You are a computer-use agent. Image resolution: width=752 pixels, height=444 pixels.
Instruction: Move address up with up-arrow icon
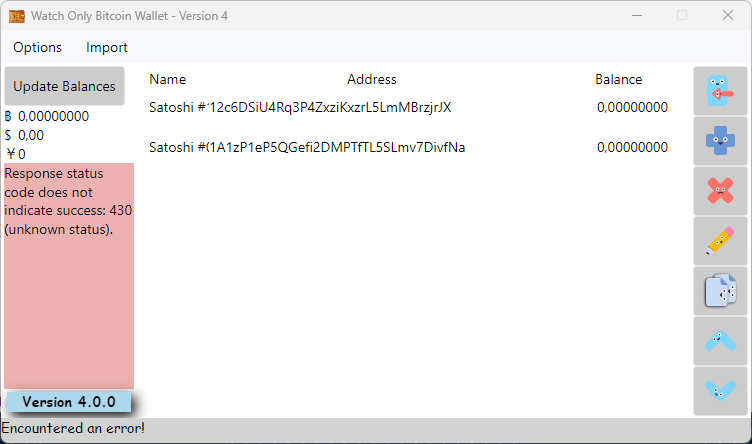coord(720,341)
